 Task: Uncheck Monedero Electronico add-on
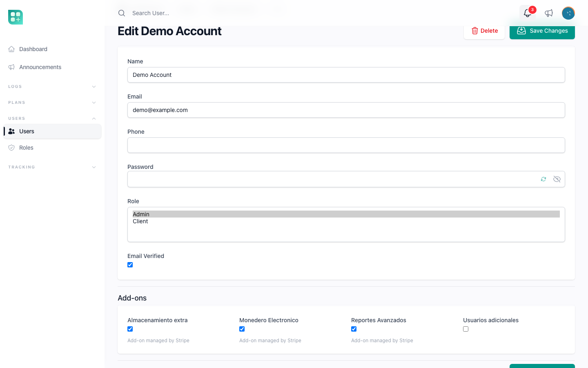(242, 329)
